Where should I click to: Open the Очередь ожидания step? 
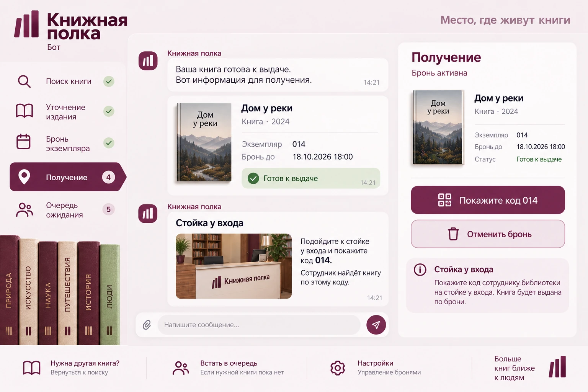(66, 210)
